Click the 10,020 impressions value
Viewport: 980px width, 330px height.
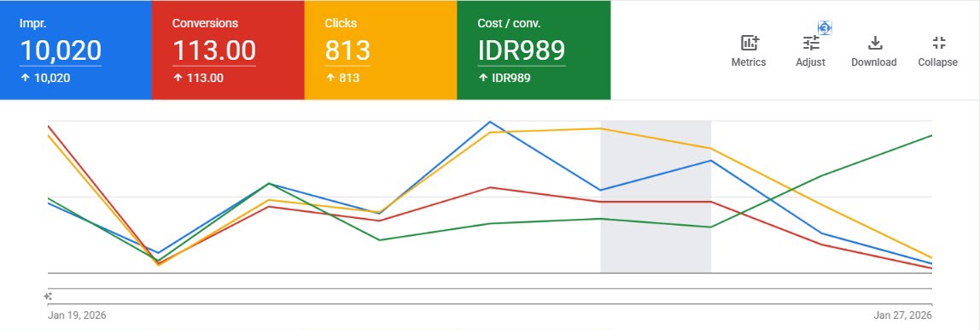click(60, 50)
